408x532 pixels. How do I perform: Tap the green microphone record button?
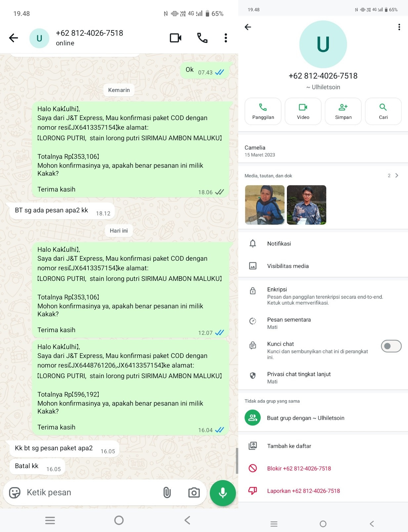click(223, 493)
